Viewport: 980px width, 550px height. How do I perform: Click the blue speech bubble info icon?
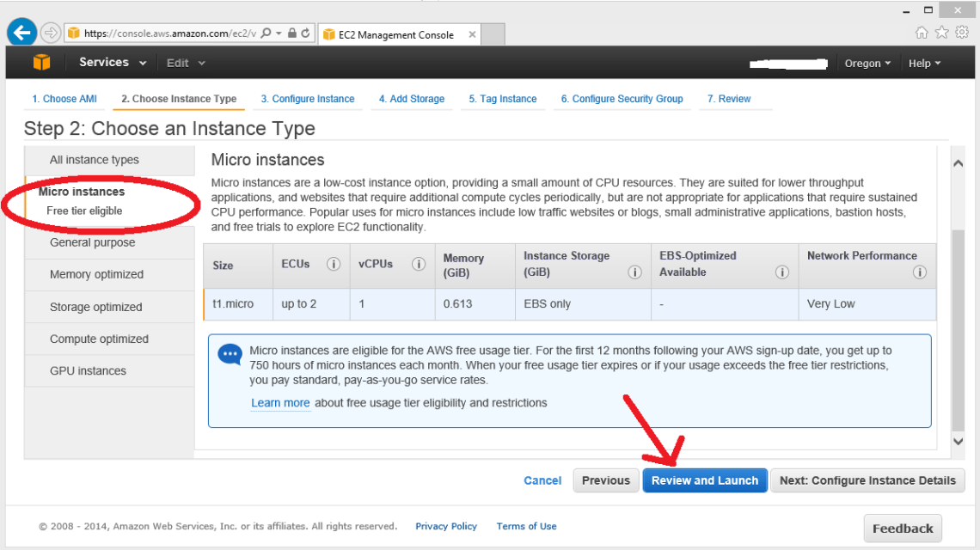coord(230,354)
